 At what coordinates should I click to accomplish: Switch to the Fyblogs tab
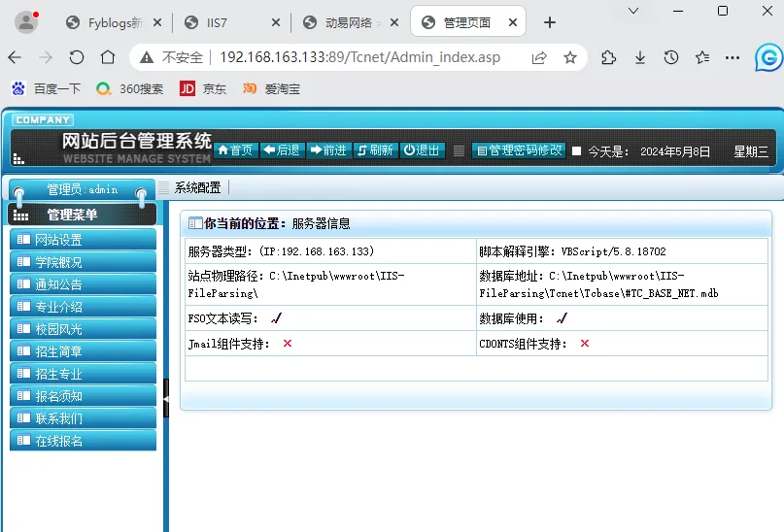tap(114, 22)
